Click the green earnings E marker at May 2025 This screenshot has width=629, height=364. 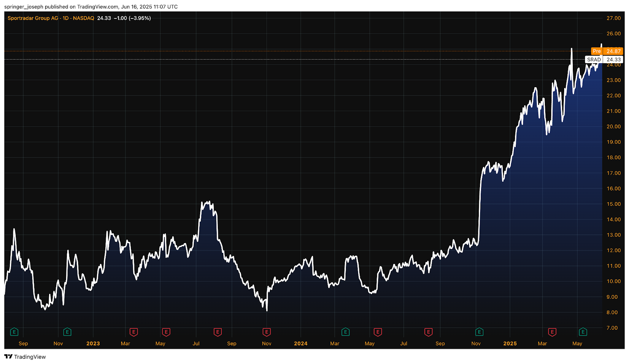tap(583, 332)
